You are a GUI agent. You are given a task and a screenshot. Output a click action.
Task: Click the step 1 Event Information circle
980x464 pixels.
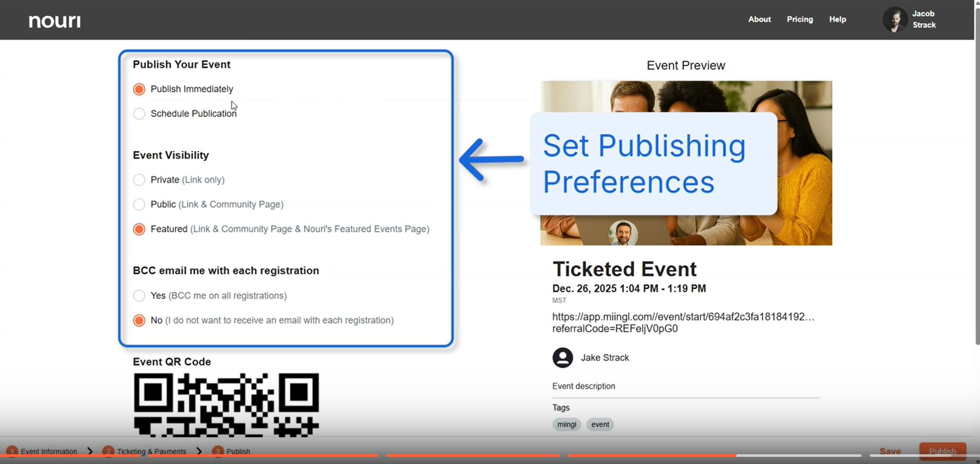point(12,451)
